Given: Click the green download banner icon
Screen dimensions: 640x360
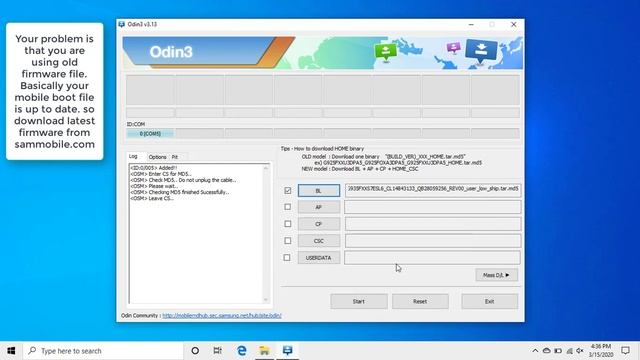Looking at the screenshot, I should (x=385, y=52).
